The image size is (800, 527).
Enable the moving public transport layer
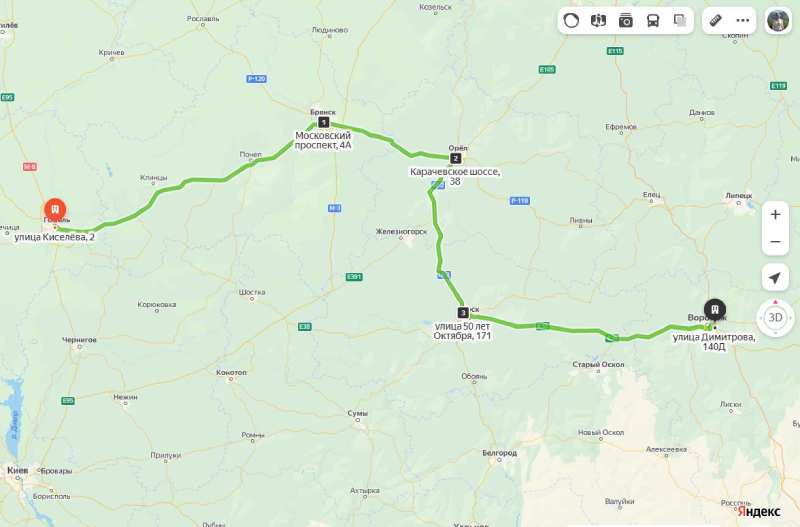653,20
